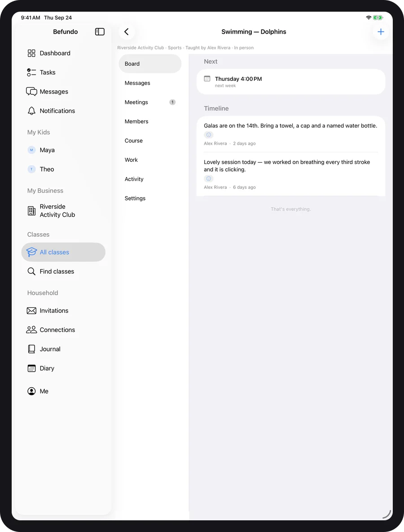
Task: Open Find classes in sidebar
Action: click(63, 271)
